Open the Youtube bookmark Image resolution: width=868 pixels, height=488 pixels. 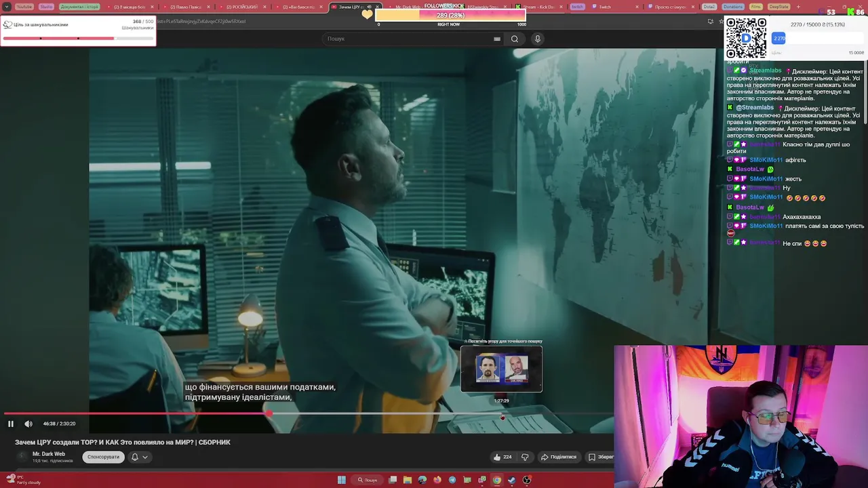pos(24,7)
